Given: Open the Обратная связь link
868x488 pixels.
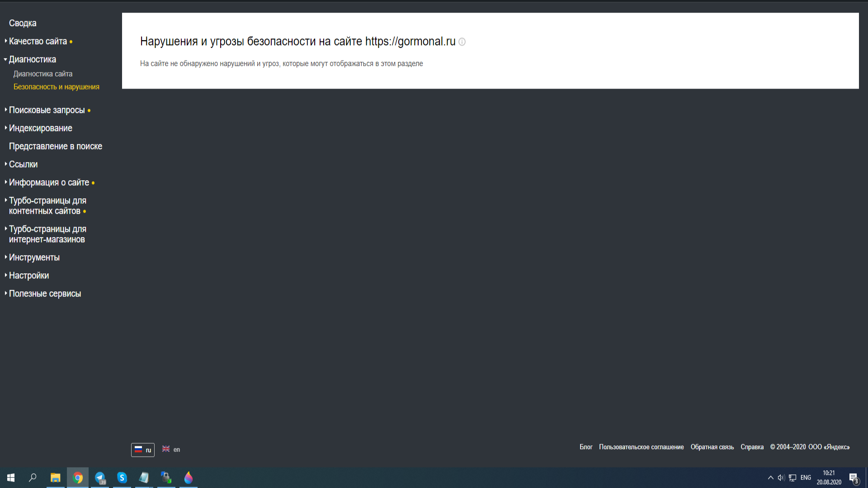Looking at the screenshot, I should pyautogui.click(x=712, y=447).
